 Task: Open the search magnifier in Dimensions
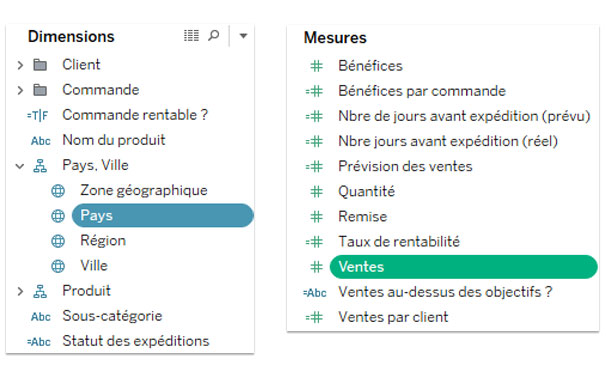[x=213, y=36]
